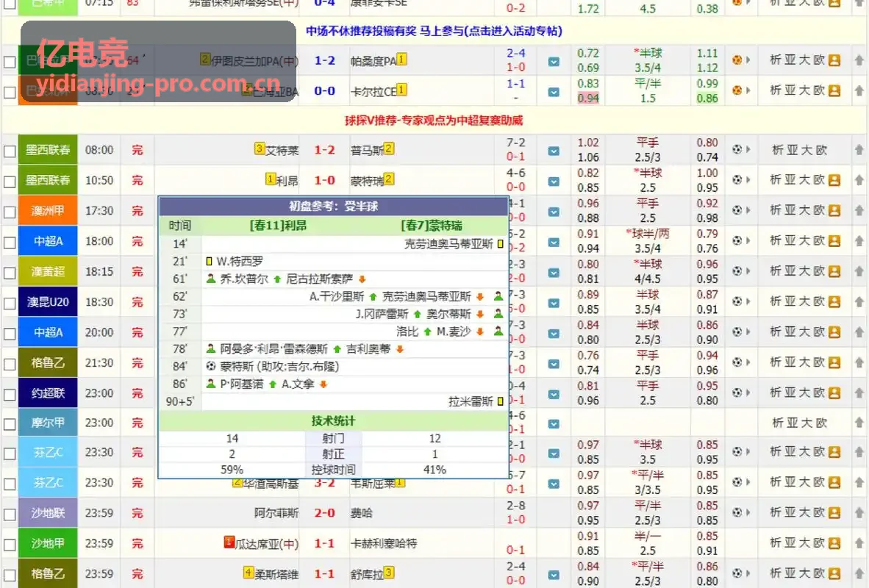This screenshot has width=869, height=588.
Task: Expand odds dropdown for 艾特莱 vs 普马斯
Action: click(553, 151)
